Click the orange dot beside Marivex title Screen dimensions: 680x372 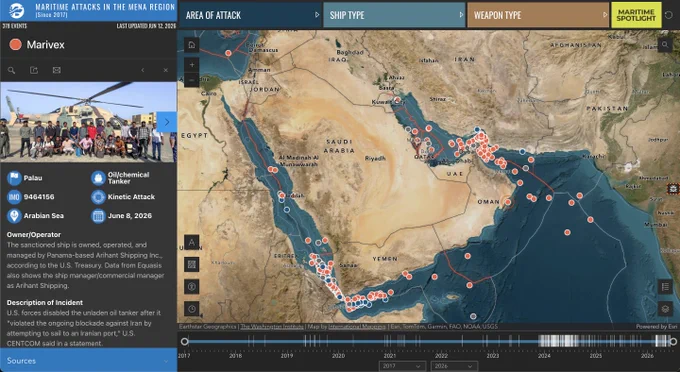tap(16, 45)
